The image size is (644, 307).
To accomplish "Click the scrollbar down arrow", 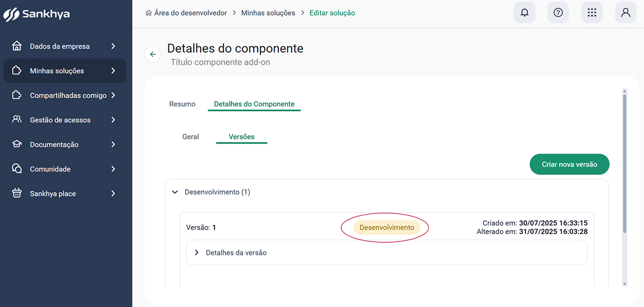I will pyautogui.click(x=625, y=284).
